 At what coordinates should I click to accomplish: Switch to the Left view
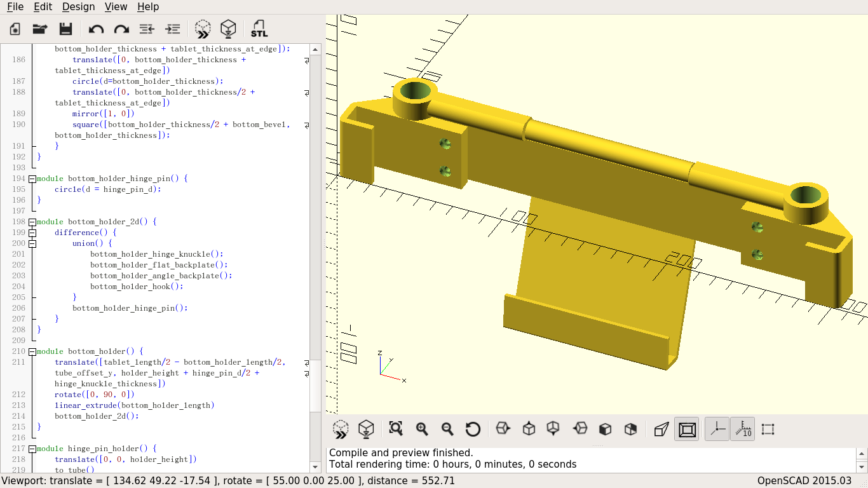(580, 429)
